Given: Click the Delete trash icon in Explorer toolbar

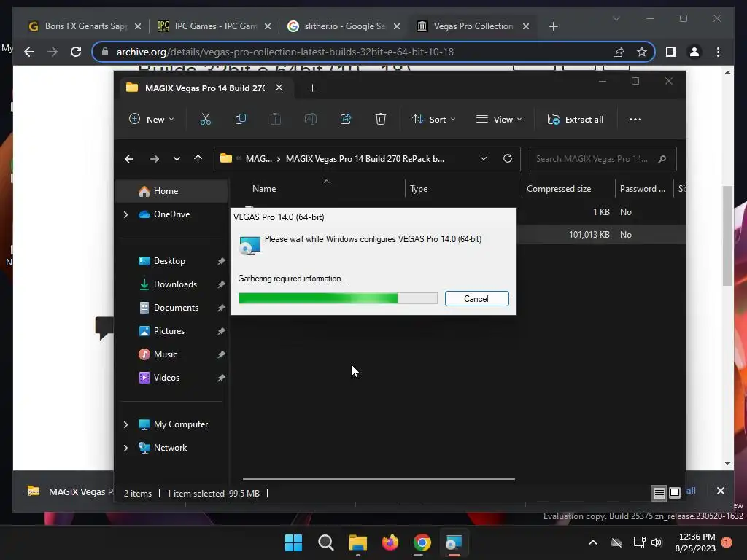Looking at the screenshot, I should [x=380, y=119].
